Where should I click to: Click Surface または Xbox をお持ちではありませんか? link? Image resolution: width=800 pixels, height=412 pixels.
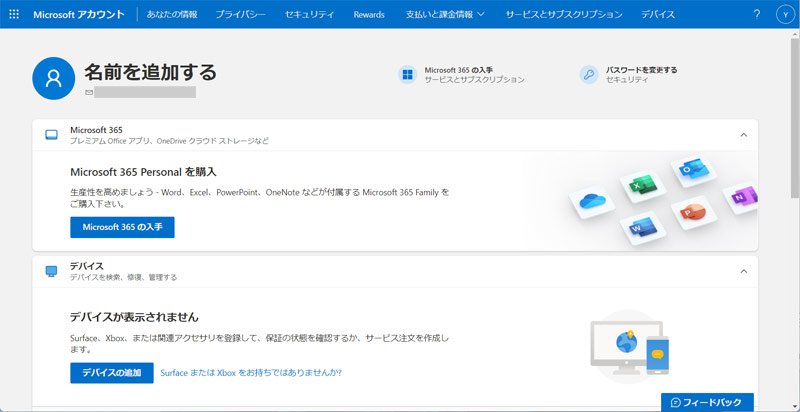[251, 373]
